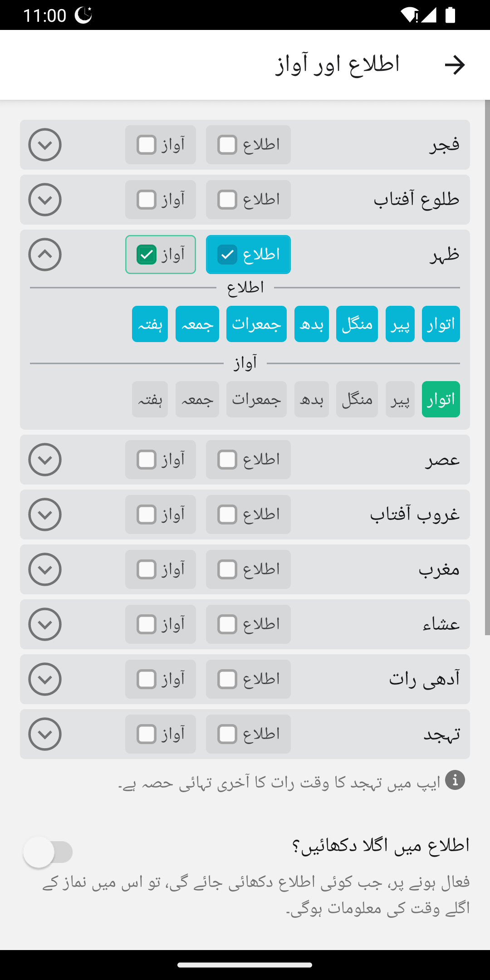Tap the back arrow in header
Image resolution: width=490 pixels, height=980 pixels.
[455, 65]
